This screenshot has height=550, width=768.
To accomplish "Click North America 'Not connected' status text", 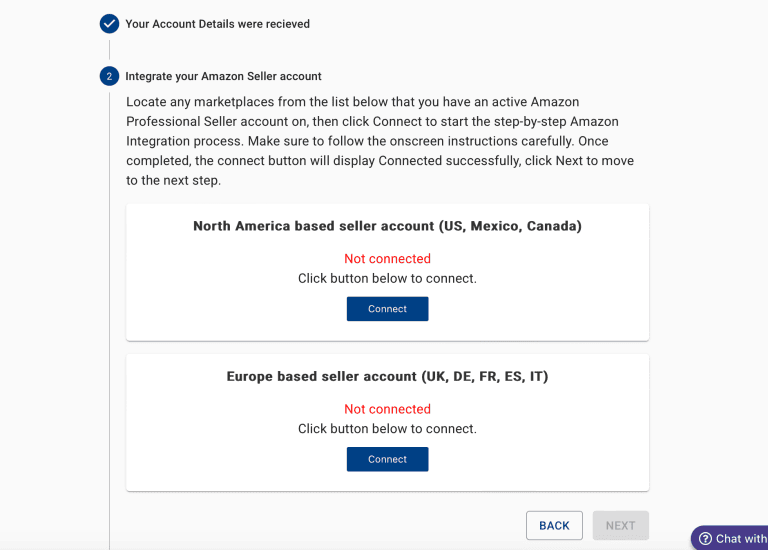I will pyautogui.click(x=387, y=259).
